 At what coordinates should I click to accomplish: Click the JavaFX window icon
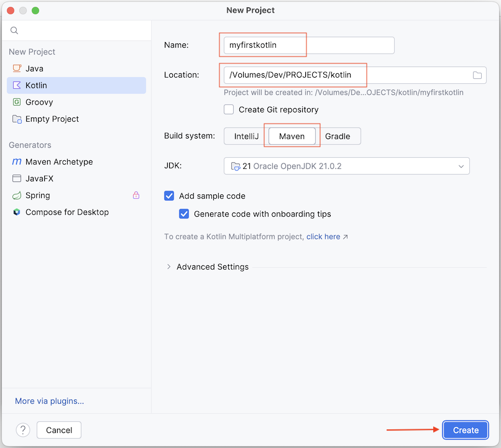click(x=17, y=178)
